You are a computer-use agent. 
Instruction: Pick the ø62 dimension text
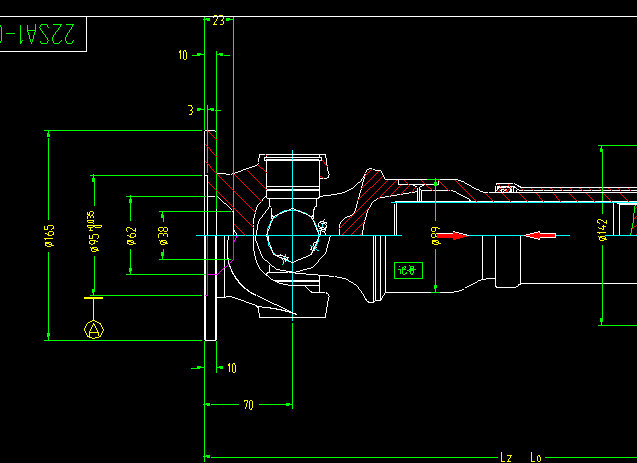tap(131, 235)
